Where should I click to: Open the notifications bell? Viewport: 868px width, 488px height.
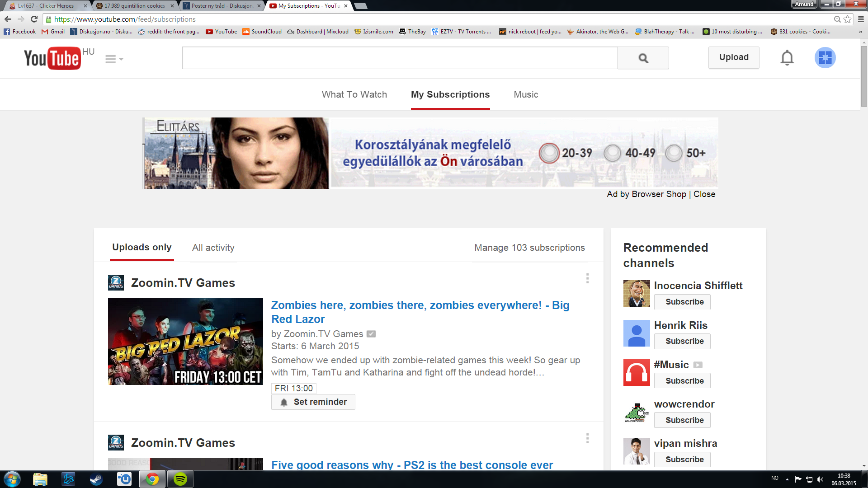tap(787, 58)
